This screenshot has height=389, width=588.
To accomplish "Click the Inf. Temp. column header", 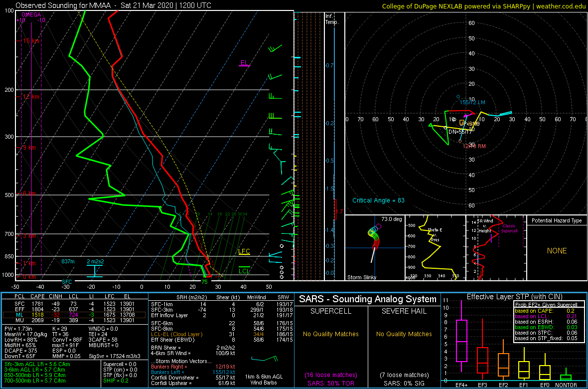I will coord(332,19).
